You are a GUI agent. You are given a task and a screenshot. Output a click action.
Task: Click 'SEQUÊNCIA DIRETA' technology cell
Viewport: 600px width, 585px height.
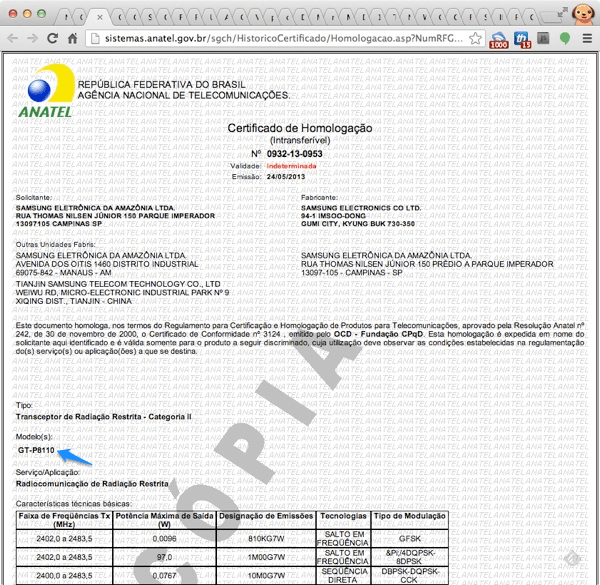click(x=343, y=575)
